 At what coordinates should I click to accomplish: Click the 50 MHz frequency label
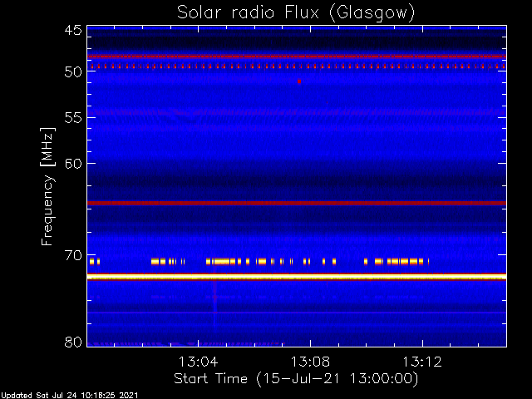[73, 71]
